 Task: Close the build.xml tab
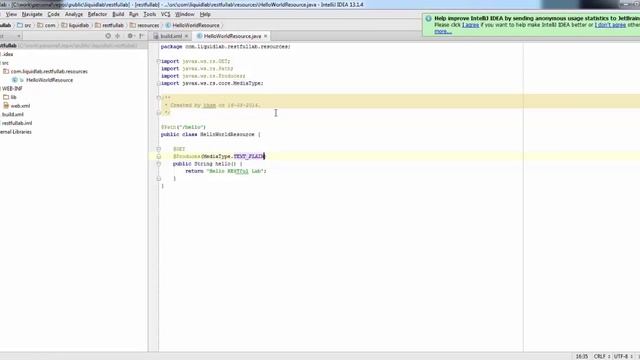pos(187,36)
